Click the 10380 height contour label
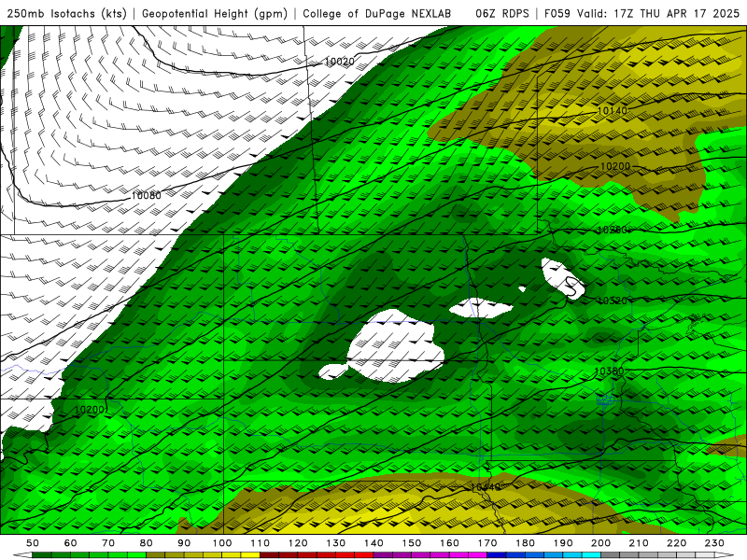The width and height of the screenshot is (747, 560). [610, 371]
